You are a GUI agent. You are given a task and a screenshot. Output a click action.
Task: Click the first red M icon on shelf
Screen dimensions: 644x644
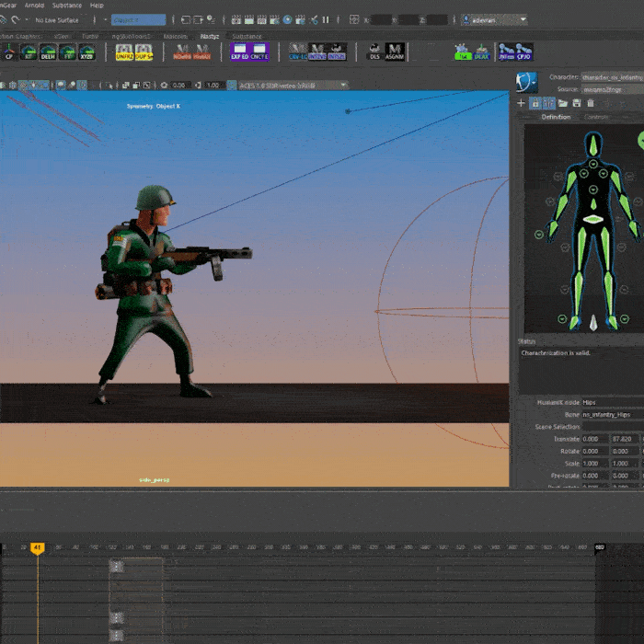click(182, 52)
